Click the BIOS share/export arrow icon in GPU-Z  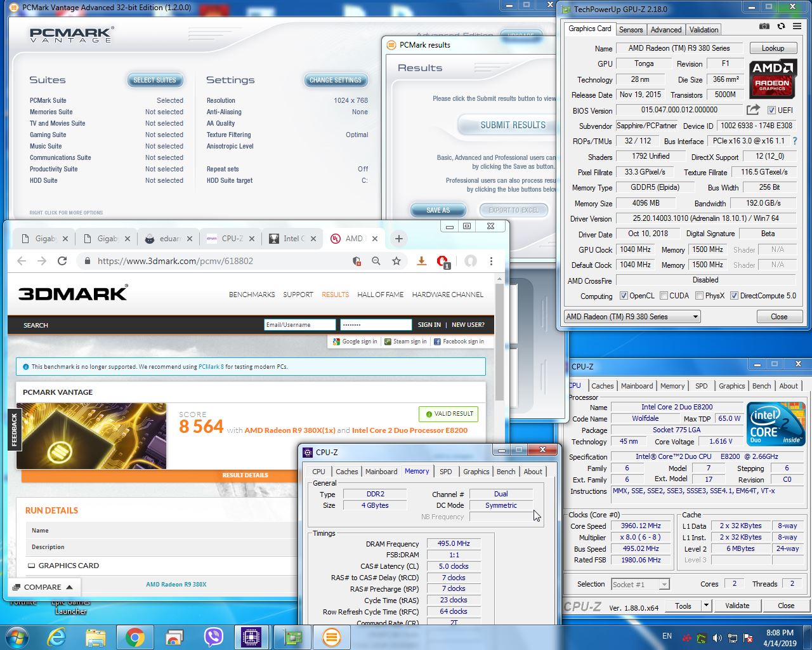tap(753, 110)
